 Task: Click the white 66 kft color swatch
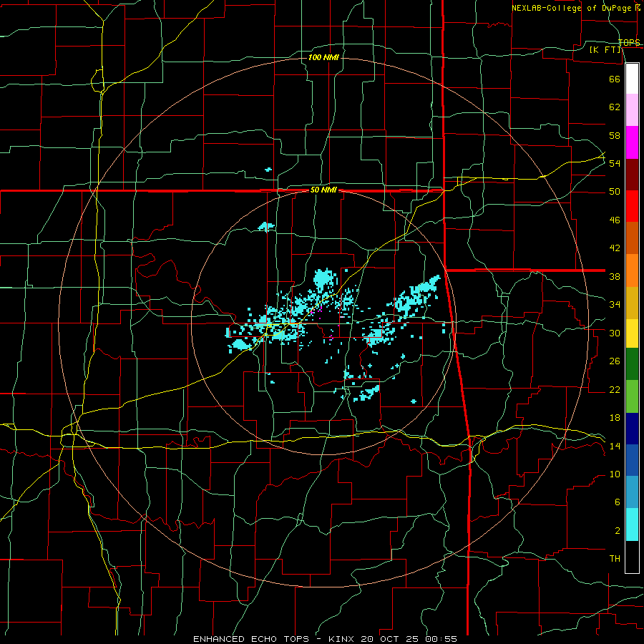pos(632,79)
